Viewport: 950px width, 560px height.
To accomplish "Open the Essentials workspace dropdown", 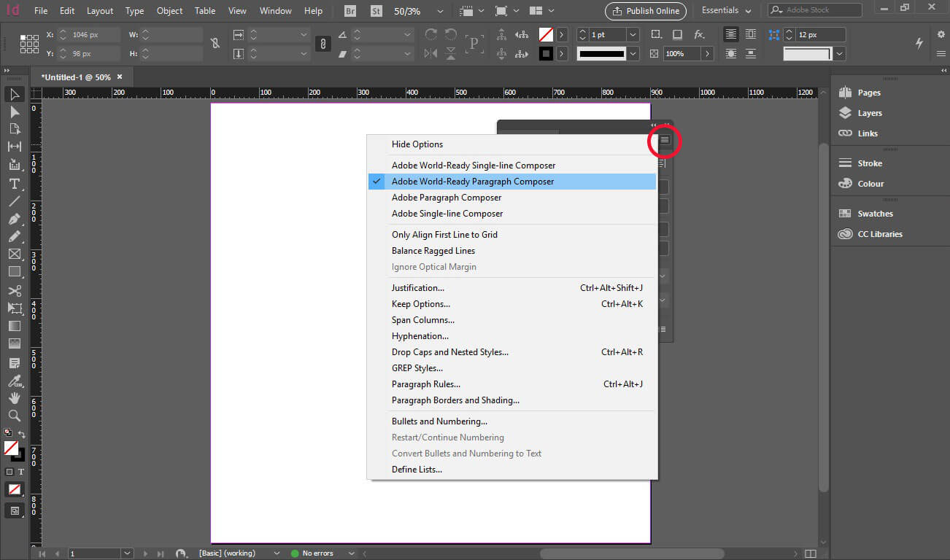I will pos(727,11).
